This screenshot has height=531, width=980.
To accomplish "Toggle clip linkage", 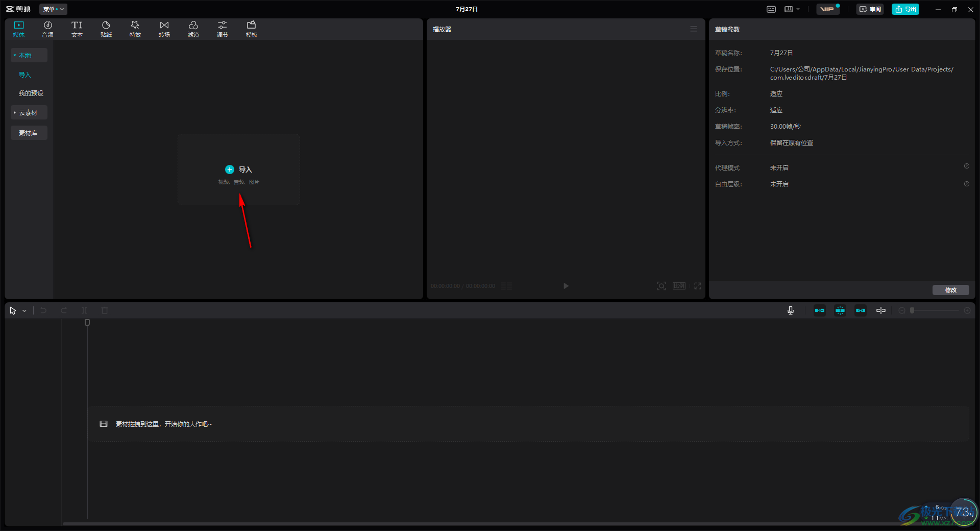I will (861, 310).
